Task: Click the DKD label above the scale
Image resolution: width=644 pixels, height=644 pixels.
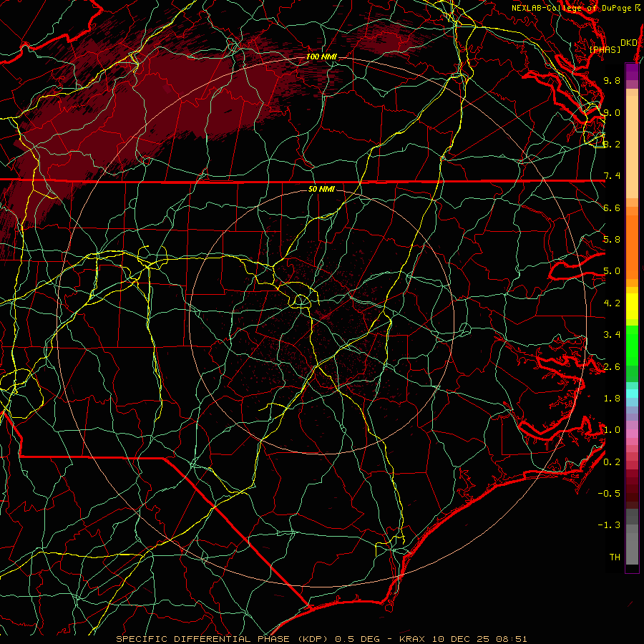Action: (628, 43)
